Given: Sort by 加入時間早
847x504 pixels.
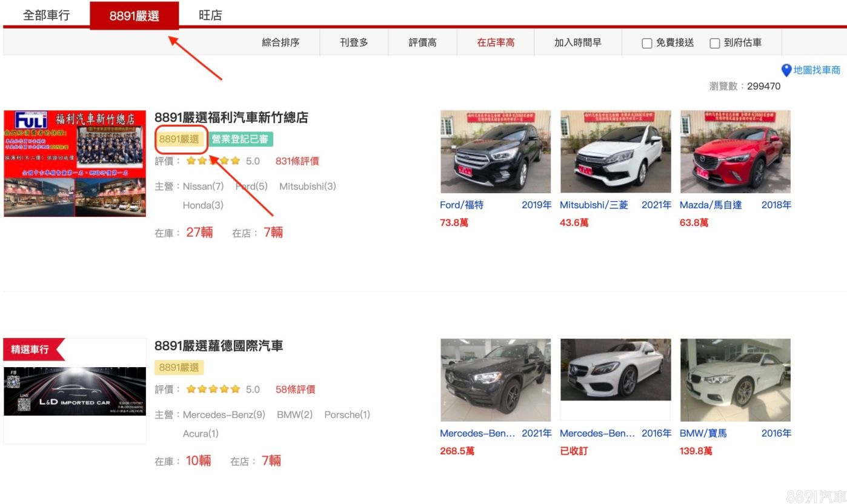Looking at the screenshot, I should click(x=577, y=43).
